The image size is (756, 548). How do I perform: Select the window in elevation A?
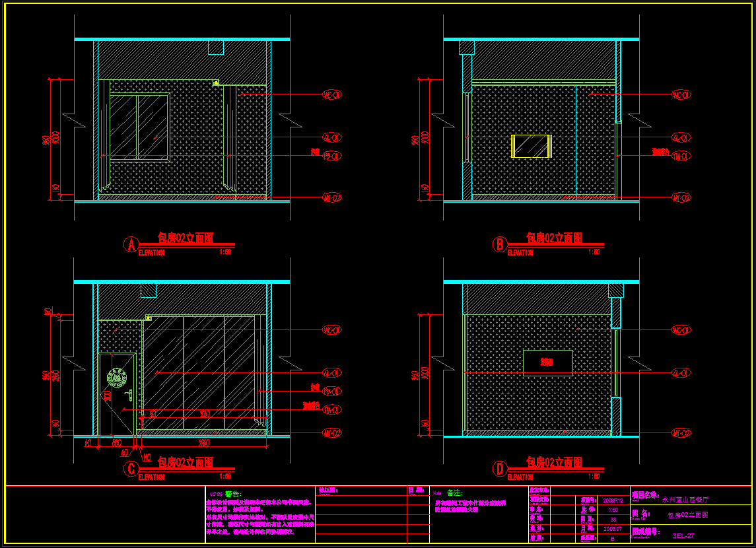(139, 127)
